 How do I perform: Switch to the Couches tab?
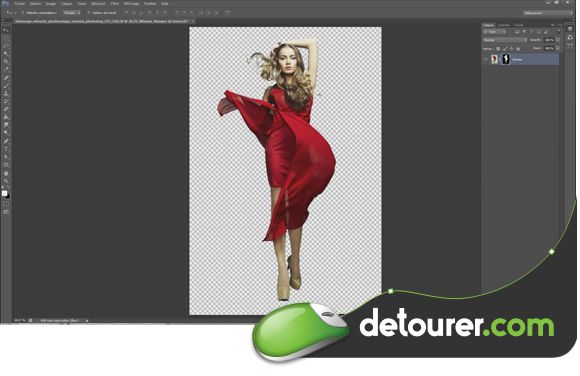point(504,25)
